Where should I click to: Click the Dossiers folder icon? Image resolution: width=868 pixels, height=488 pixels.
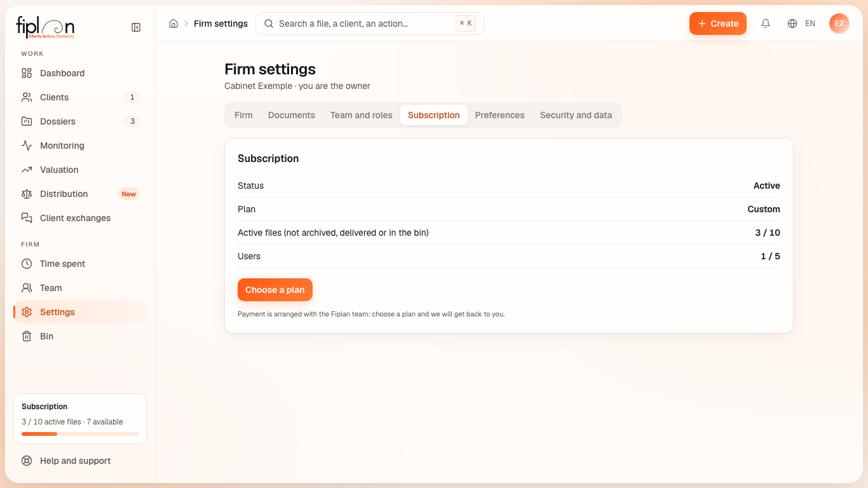27,121
